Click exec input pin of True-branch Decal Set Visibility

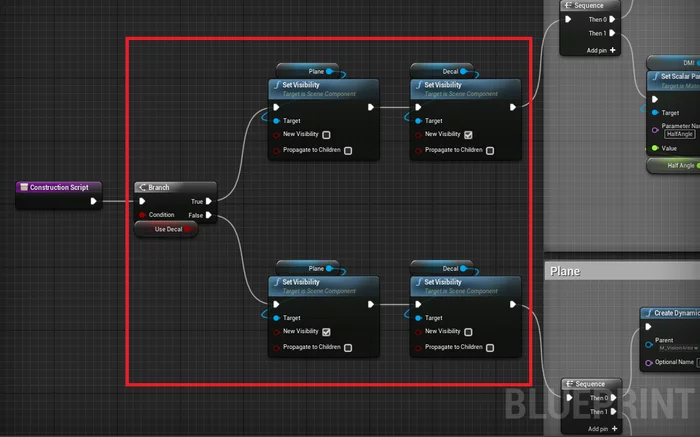coord(418,107)
